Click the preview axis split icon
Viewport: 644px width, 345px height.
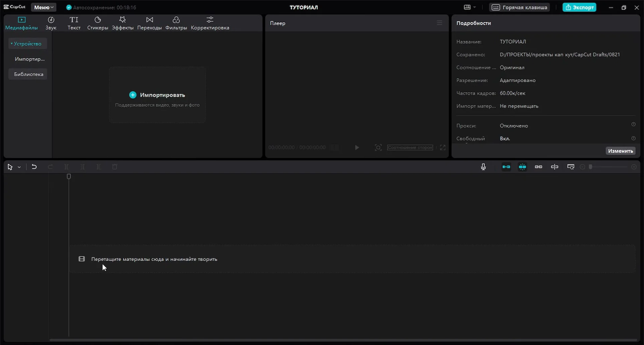pyautogui.click(x=554, y=167)
